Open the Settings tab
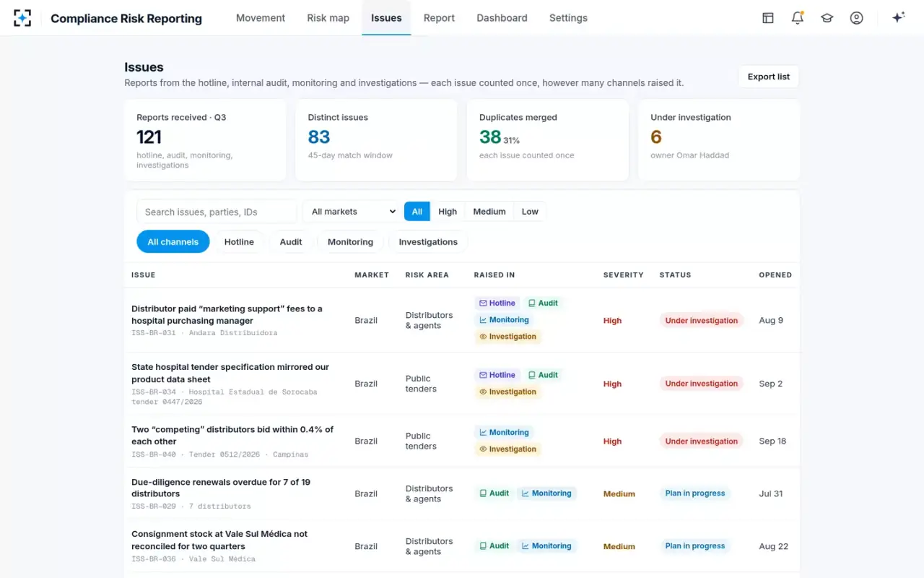Screen dimensions: 924x578 (568, 18)
